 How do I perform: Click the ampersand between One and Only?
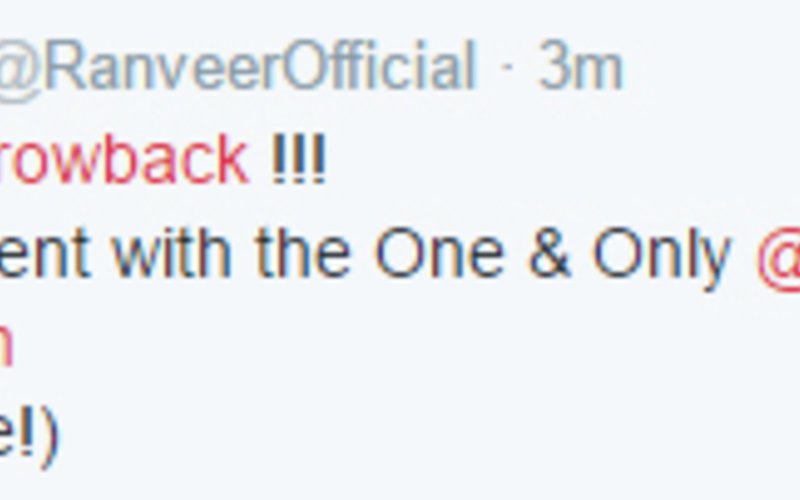point(549,252)
